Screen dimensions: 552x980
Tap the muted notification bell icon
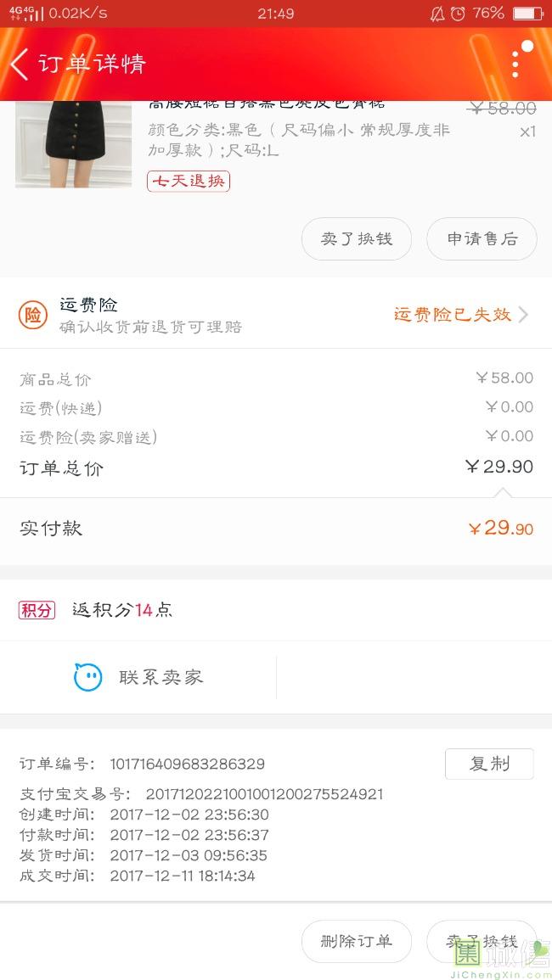click(x=437, y=14)
